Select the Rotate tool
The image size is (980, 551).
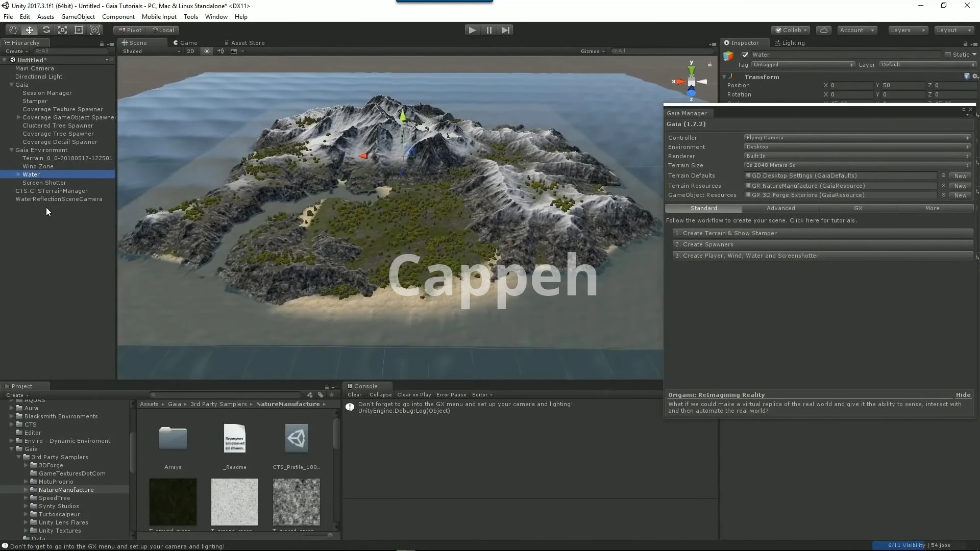(x=46, y=30)
